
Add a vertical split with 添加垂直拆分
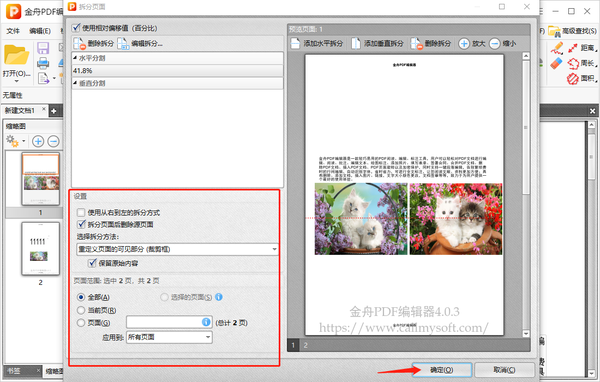(x=377, y=44)
